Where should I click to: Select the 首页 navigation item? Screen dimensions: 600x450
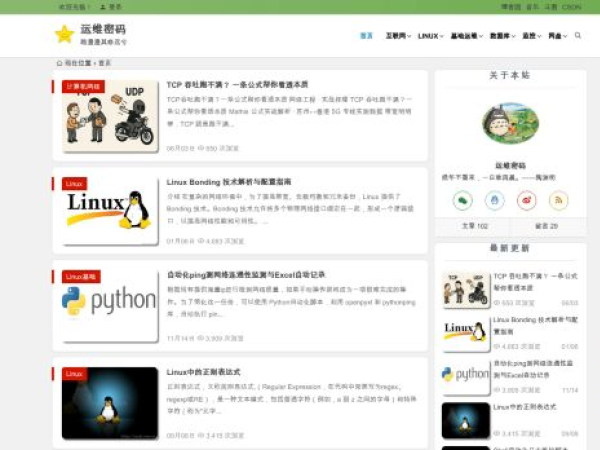(366, 36)
